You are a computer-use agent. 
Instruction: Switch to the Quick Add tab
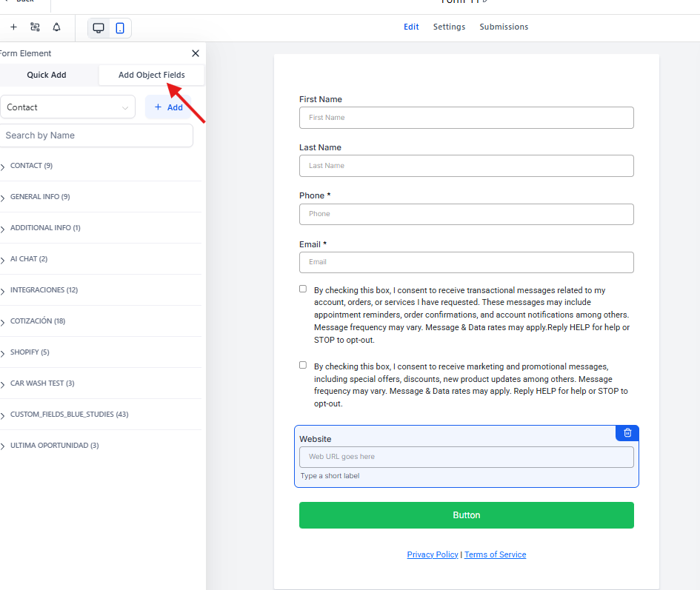(x=47, y=75)
